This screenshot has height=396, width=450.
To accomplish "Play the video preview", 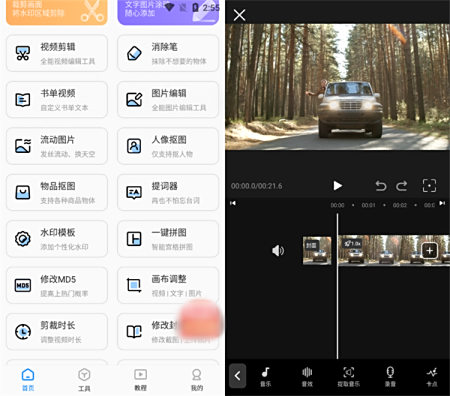I will (338, 186).
